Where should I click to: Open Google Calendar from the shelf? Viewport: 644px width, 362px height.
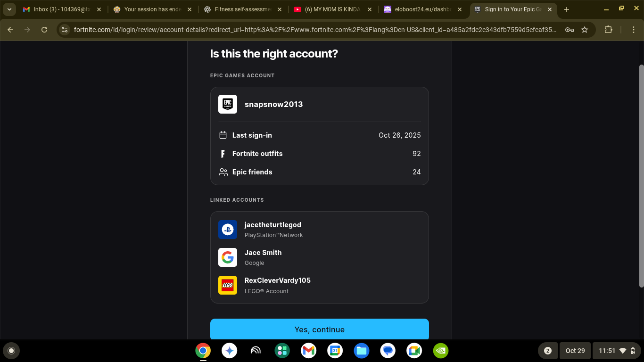[x=335, y=351]
